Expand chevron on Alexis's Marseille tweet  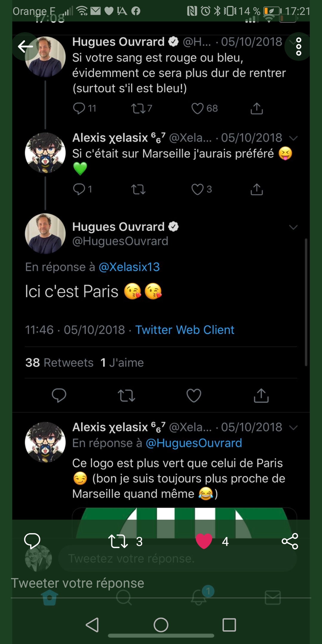click(293, 138)
